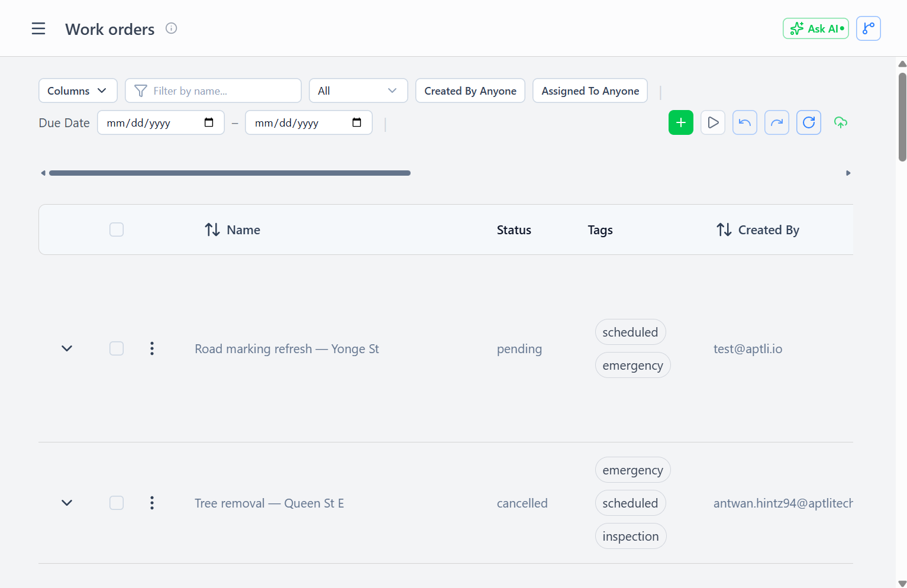Select checkbox for Tree removal row
This screenshot has height=588, width=907.
click(117, 503)
